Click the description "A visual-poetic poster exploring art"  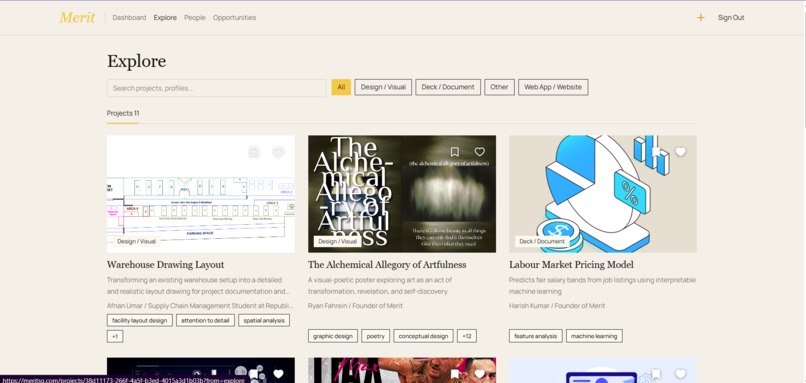[380, 285]
